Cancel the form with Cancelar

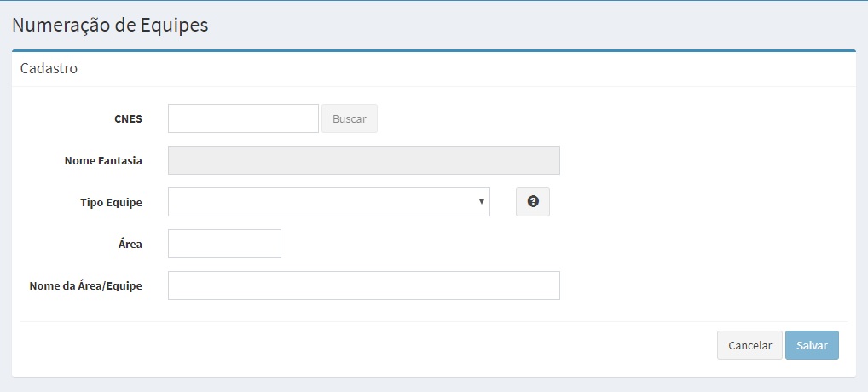click(749, 345)
